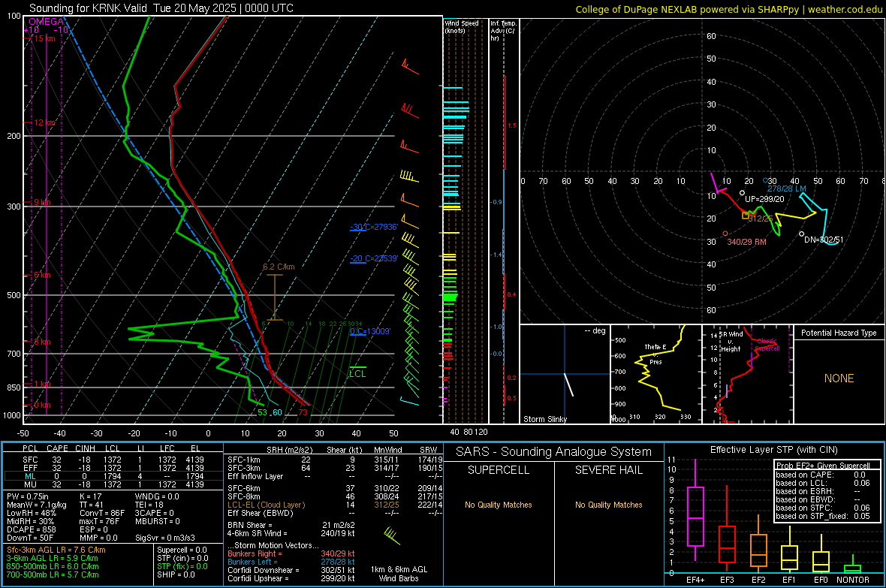This screenshot has height=588, width=886.
Task: Click the BRN Shear = label
Action: pyautogui.click(x=249, y=525)
